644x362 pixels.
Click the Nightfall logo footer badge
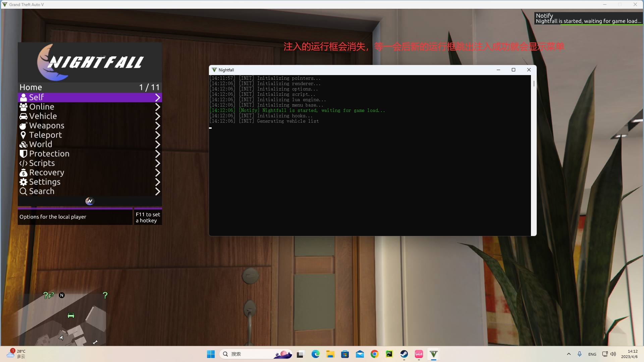(90, 201)
